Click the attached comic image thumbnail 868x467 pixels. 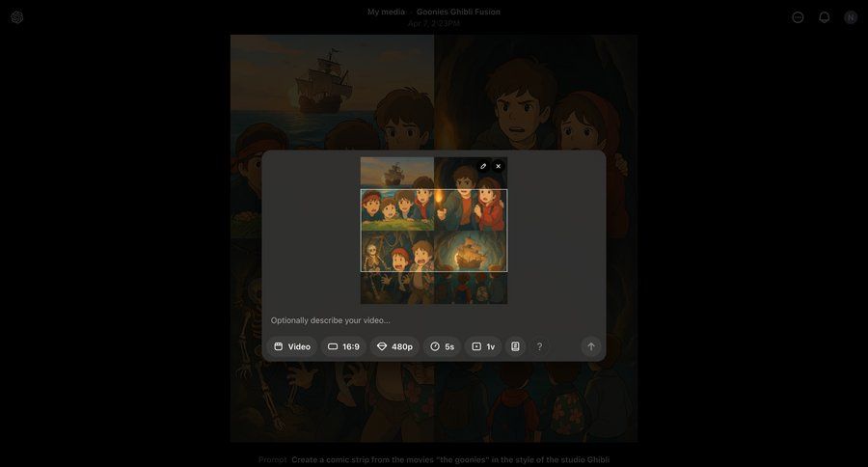(x=434, y=231)
